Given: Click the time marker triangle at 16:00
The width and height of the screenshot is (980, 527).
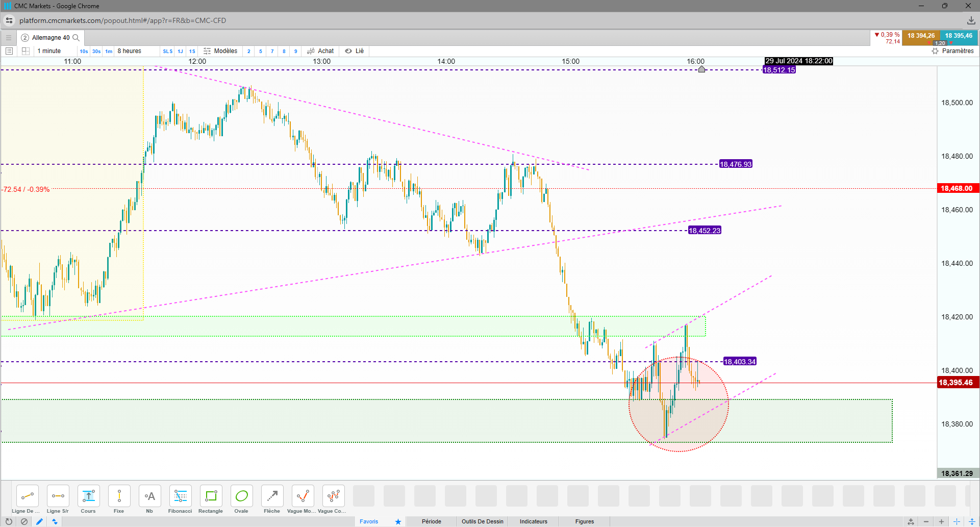Looking at the screenshot, I should click(x=701, y=69).
